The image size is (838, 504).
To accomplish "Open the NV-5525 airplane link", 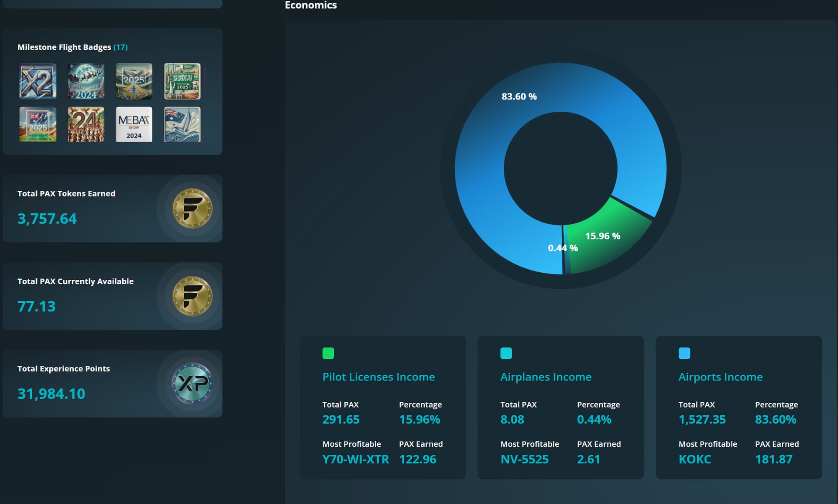I will coord(524,459).
